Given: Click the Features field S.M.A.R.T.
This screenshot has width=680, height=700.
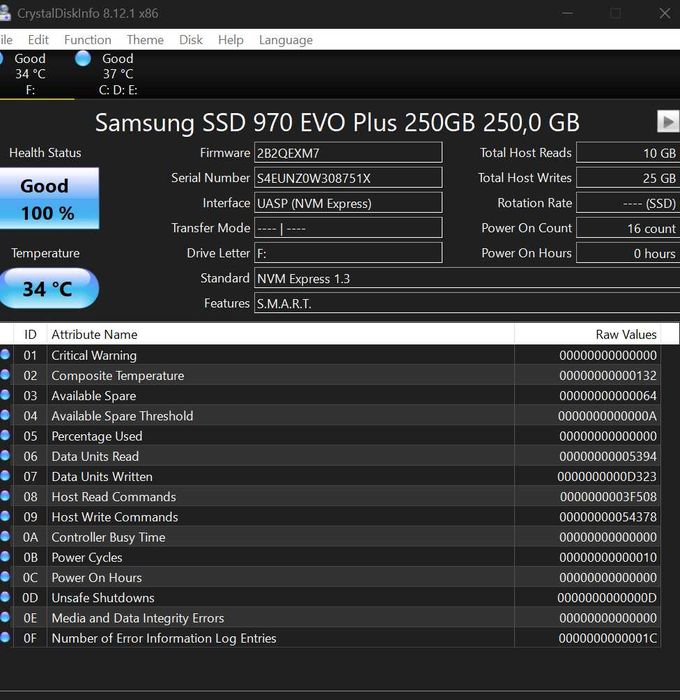Looking at the screenshot, I should (x=467, y=304).
